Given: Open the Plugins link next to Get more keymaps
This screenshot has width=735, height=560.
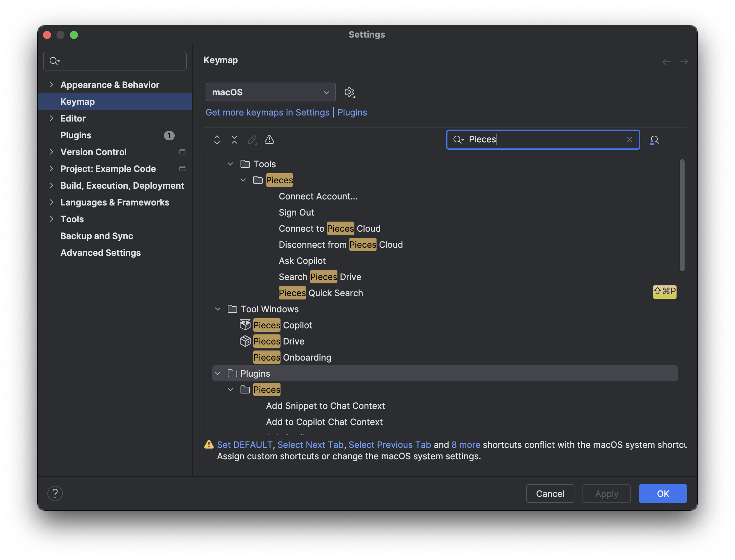Looking at the screenshot, I should [x=352, y=112].
